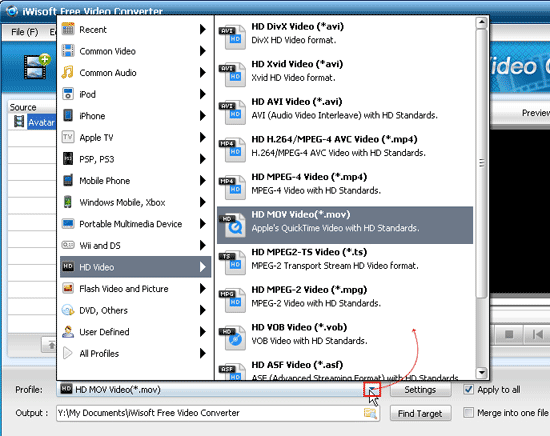
Task: Click the format list scrollbar thumb
Action: pyautogui.click(x=482, y=163)
